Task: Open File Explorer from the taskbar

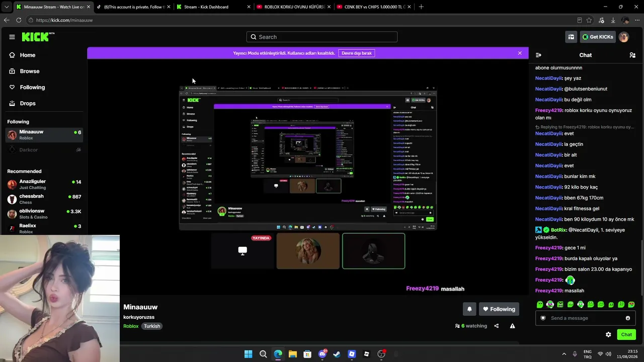Action: [x=293, y=354]
